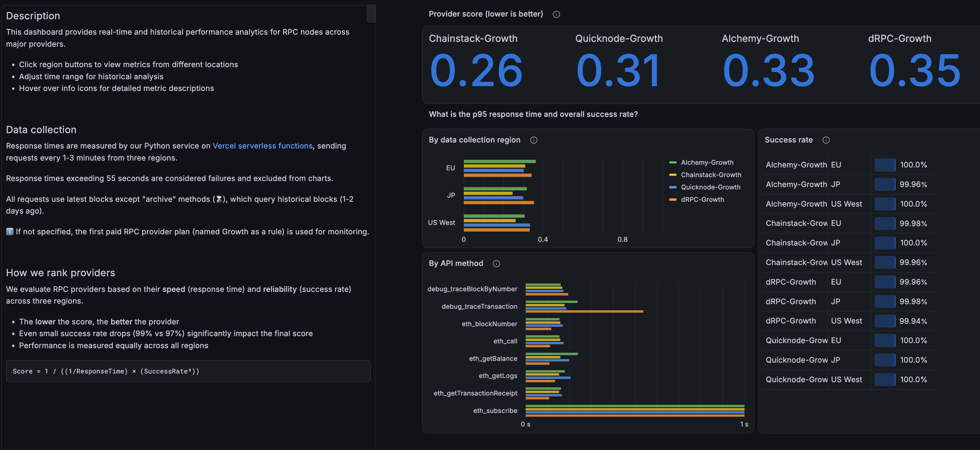
Task: Select the Alchemy-Growth JP success rate 99.96%
Action: [x=913, y=184]
